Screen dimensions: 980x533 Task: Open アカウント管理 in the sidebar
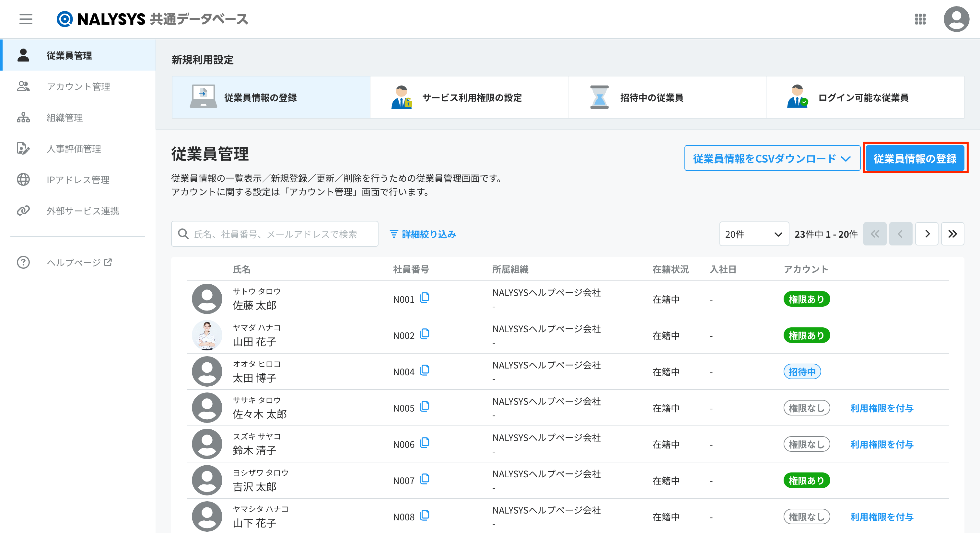click(x=78, y=87)
